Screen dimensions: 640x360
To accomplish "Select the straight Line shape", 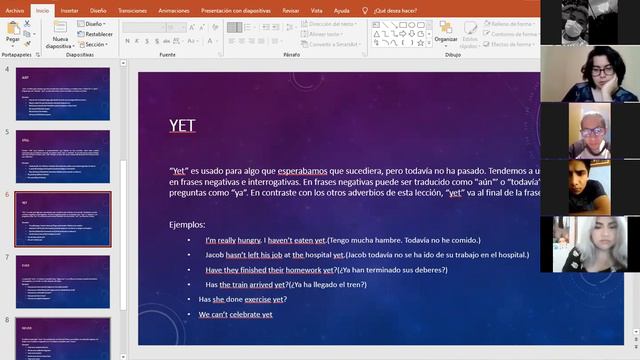I will pos(385,25).
